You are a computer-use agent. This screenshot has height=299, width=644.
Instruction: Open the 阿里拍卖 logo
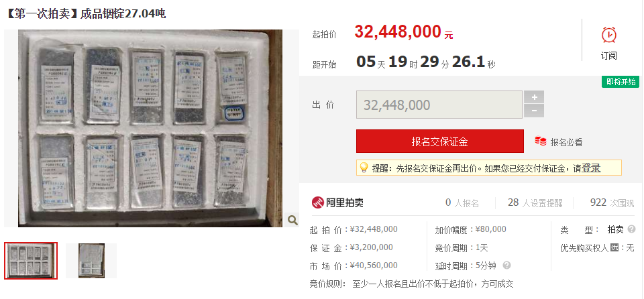[337, 202]
